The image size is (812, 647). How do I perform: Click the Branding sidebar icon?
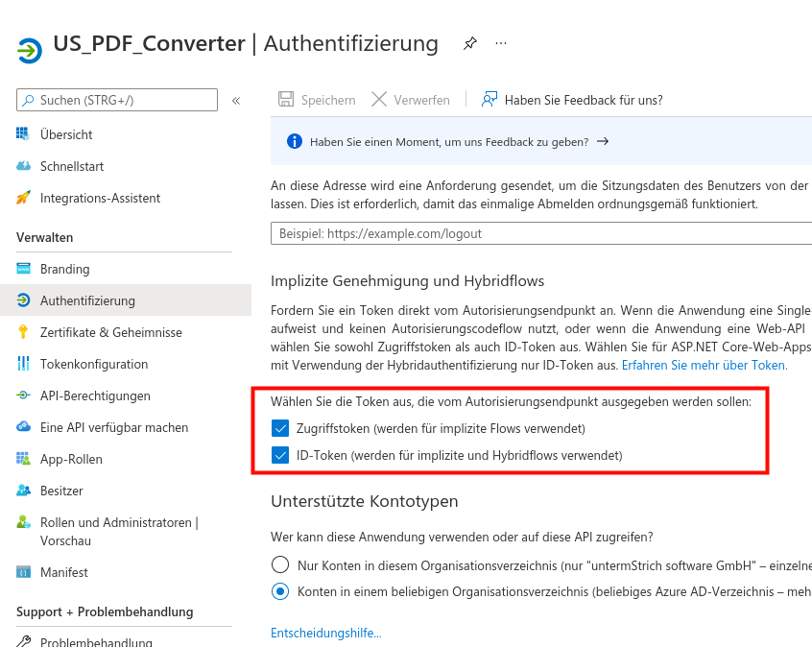click(x=21, y=269)
